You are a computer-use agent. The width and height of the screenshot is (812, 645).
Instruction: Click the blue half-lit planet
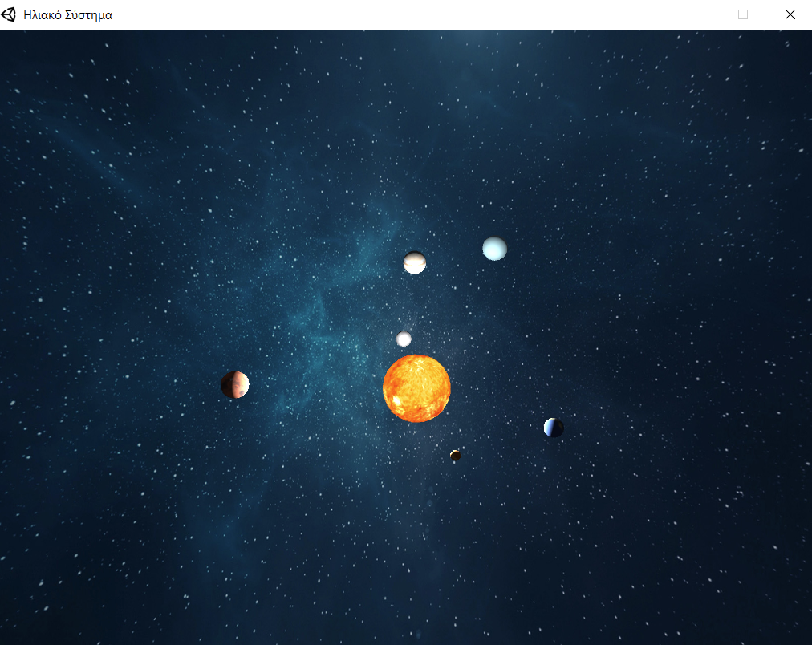click(554, 428)
